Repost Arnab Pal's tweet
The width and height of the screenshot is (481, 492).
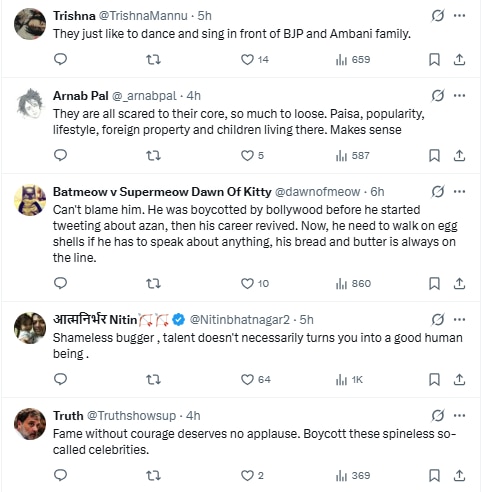pyautogui.click(x=153, y=155)
